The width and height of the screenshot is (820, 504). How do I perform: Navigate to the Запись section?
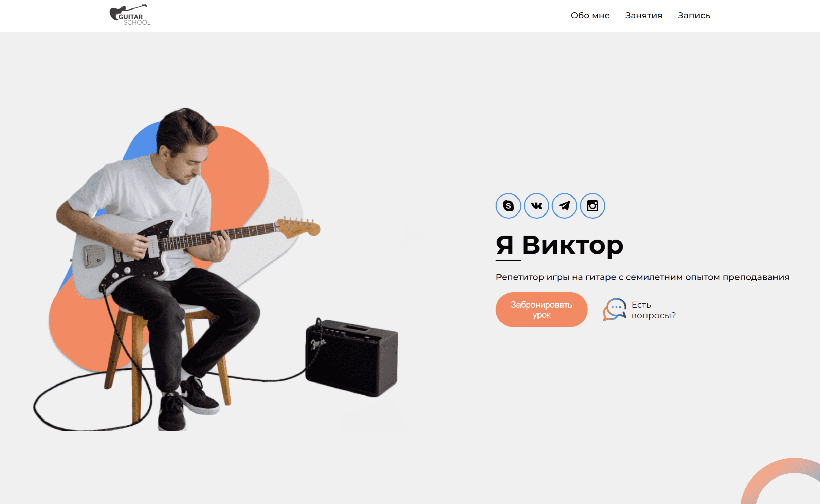694,15
